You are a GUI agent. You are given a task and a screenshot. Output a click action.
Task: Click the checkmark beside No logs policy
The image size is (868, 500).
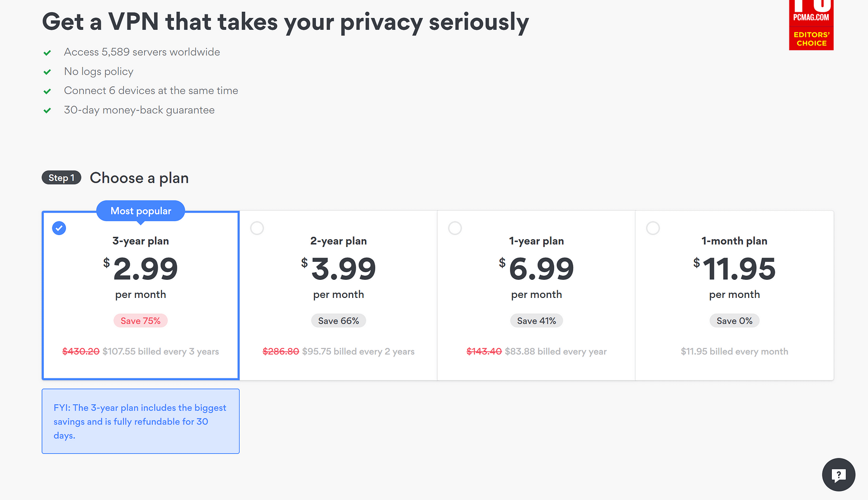coord(47,72)
